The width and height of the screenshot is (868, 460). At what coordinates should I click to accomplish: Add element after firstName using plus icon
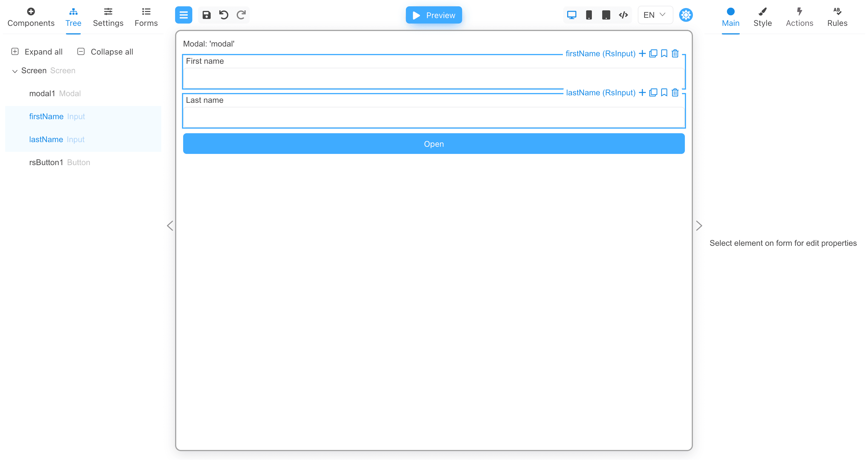[x=642, y=53]
